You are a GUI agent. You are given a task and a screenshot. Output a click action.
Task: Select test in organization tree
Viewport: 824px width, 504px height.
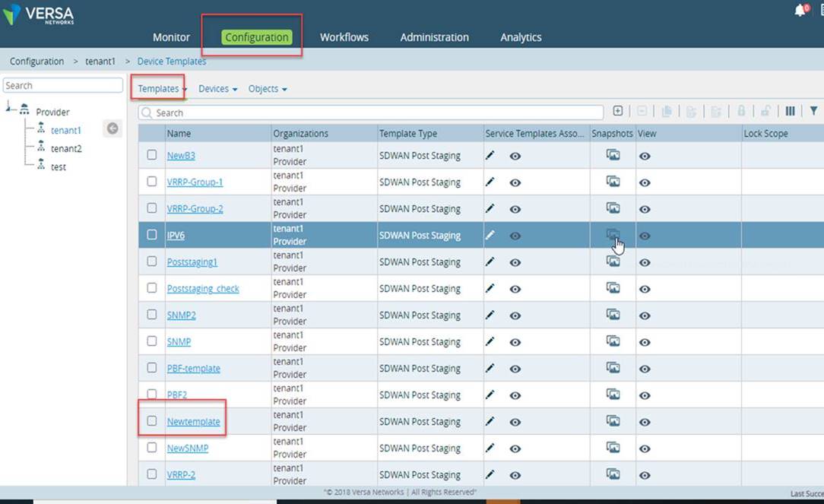pyautogui.click(x=59, y=167)
